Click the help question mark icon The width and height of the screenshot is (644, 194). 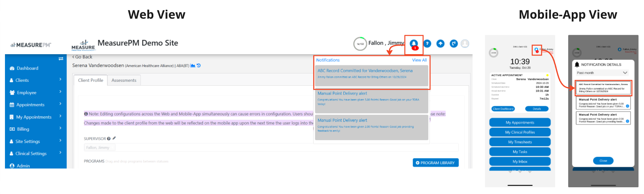(x=428, y=44)
